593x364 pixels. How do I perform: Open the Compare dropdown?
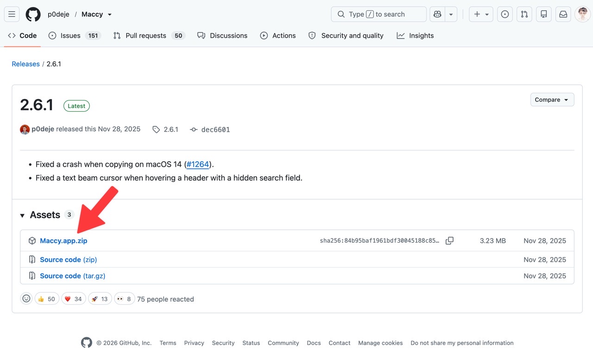point(552,100)
